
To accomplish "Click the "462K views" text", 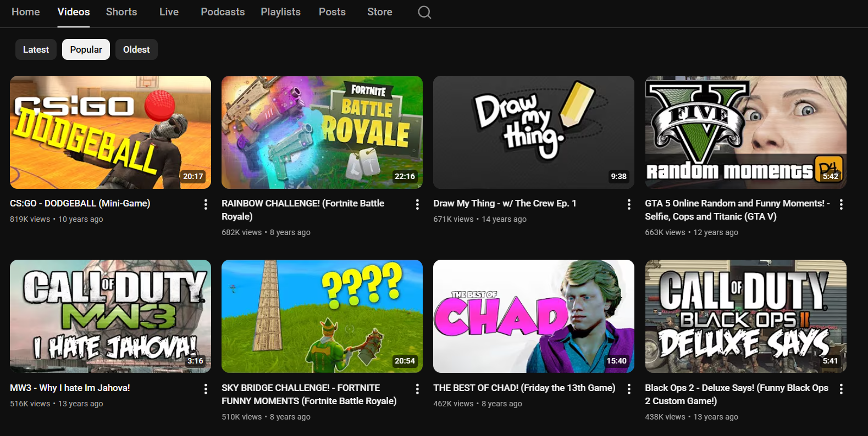I will [x=453, y=404].
